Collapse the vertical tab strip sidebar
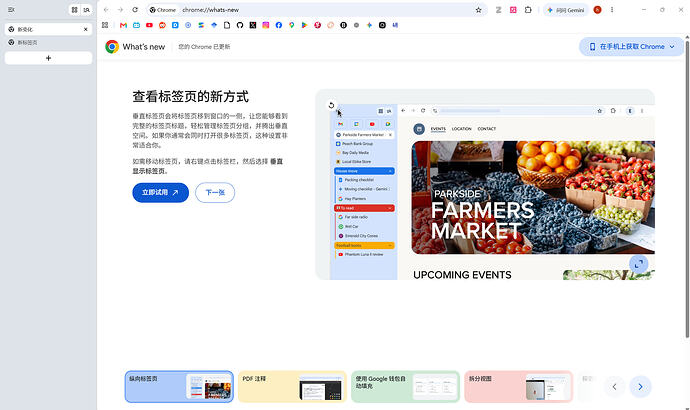The image size is (690, 410). coord(11,10)
